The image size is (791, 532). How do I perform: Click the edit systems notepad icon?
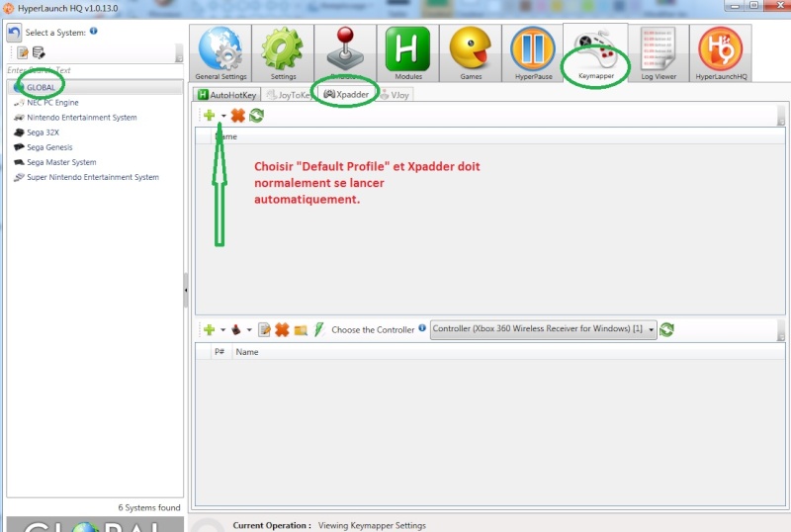pyautogui.click(x=23, y=52)
